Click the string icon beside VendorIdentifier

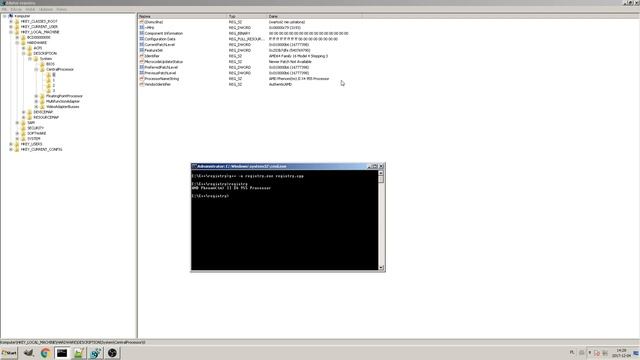click(142, 84)
